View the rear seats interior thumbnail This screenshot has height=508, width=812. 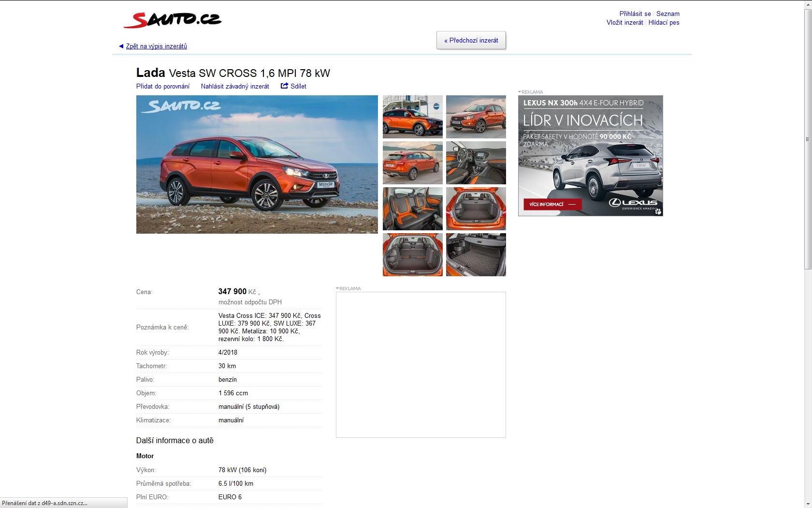pos(412,209)
